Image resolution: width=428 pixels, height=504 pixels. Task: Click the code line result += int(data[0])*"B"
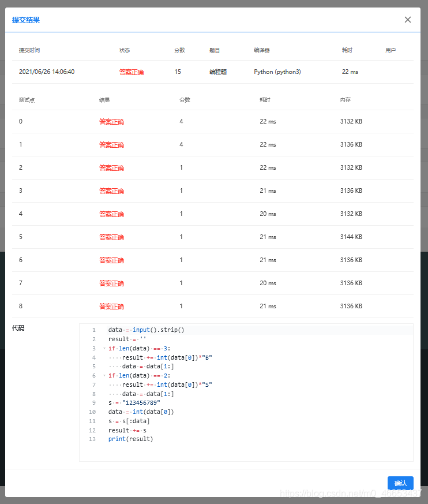pos(167,357)
